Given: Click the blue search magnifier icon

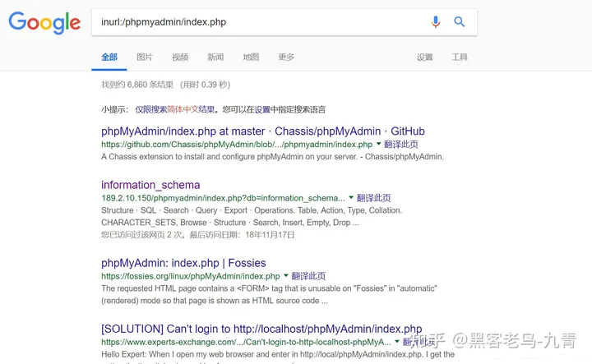Looking at the screenshot, I should [459, 22].
